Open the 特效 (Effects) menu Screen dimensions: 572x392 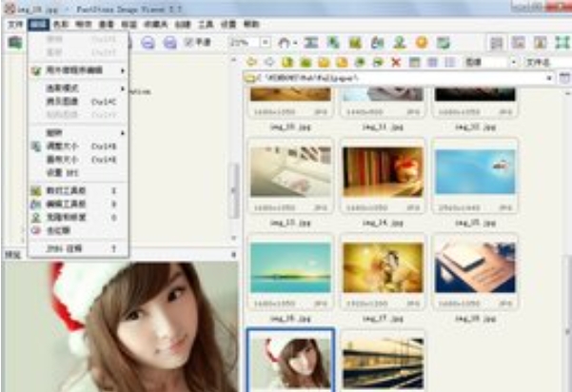pos(84,25)
